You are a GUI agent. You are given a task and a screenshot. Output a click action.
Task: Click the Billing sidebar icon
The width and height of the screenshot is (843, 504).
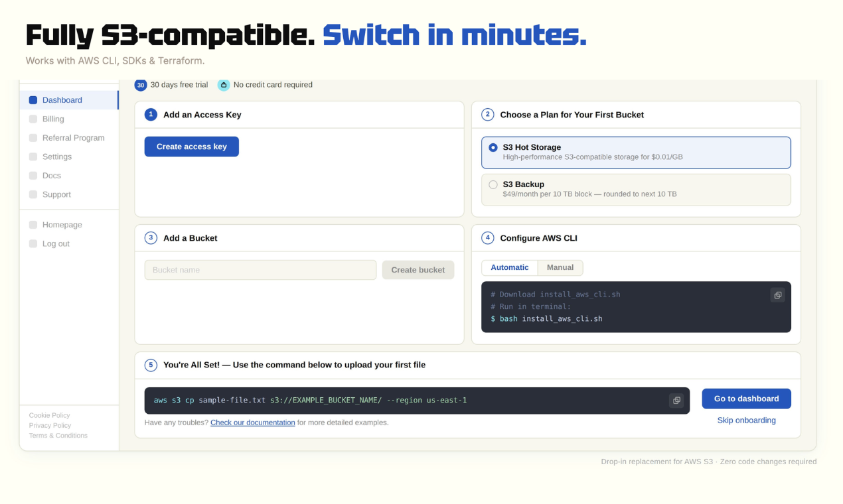pyautogui.click(x=33, y=119)
